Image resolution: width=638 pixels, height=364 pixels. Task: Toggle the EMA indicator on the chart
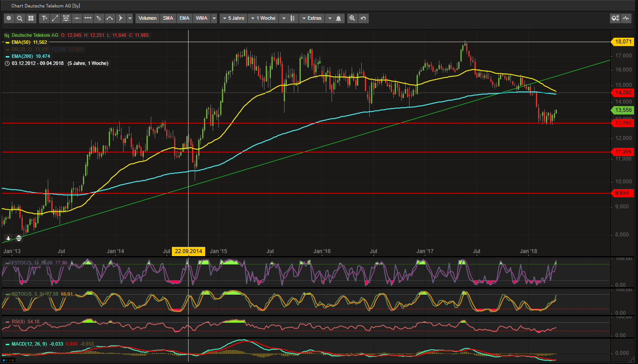(184, 18)
